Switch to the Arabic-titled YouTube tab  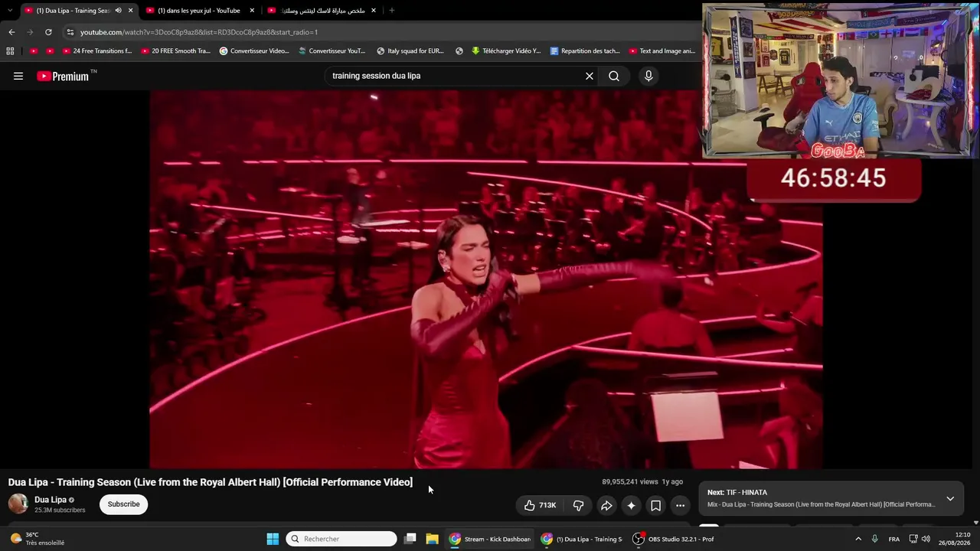point(322,11)
